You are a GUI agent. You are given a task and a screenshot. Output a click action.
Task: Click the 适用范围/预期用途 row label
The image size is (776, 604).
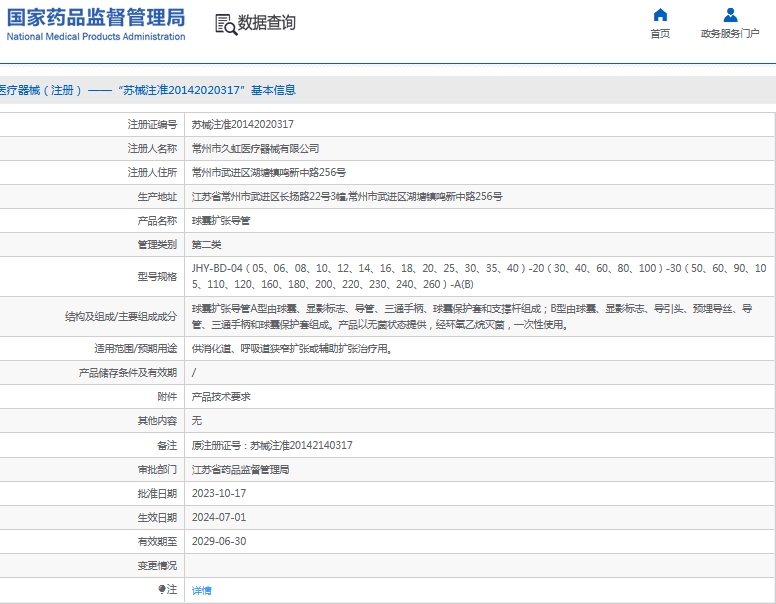(x=136, y=349)
